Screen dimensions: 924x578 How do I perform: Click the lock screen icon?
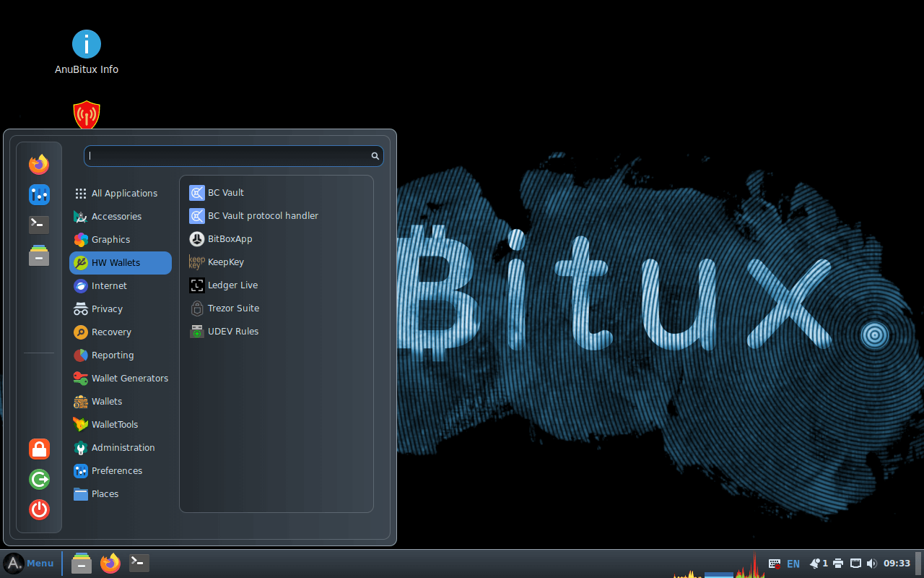(x=39, y=449)
